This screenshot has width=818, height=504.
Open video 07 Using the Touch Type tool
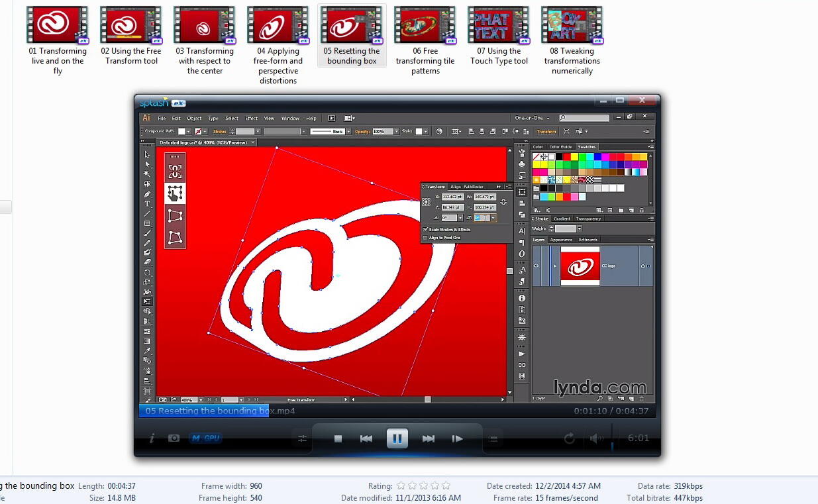[x=499, y=36]
